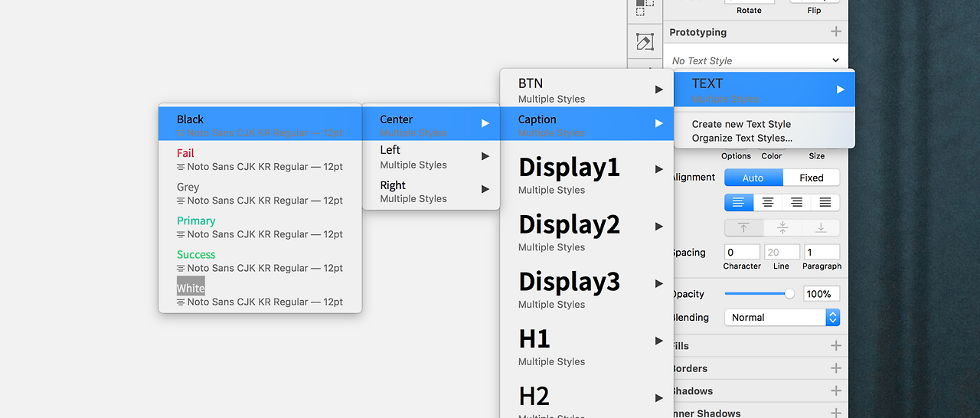This screenshot has height=418, width=980.
Task: Open the No Text Style dropdown
Action: tap(756, 60)
